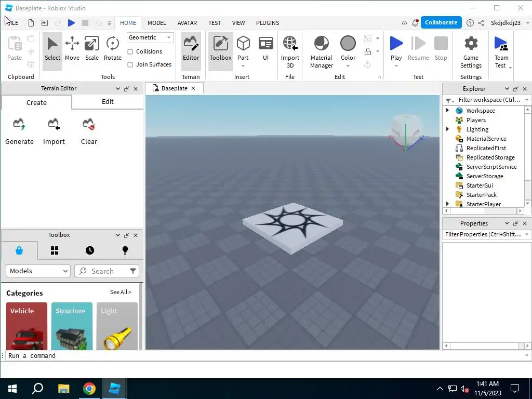
Task: Click the notifications bell icon
Action: pyautogui.click(x=415, y=23)
